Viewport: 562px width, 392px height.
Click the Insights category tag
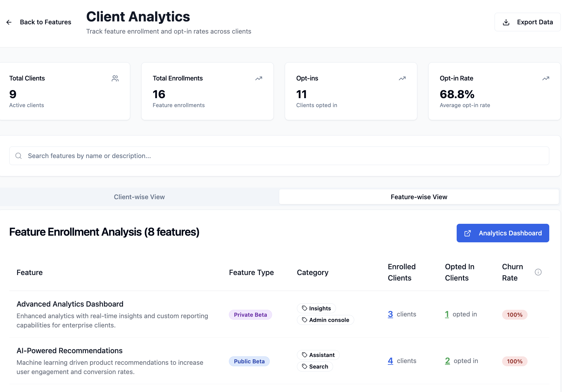tap(316, 308)
